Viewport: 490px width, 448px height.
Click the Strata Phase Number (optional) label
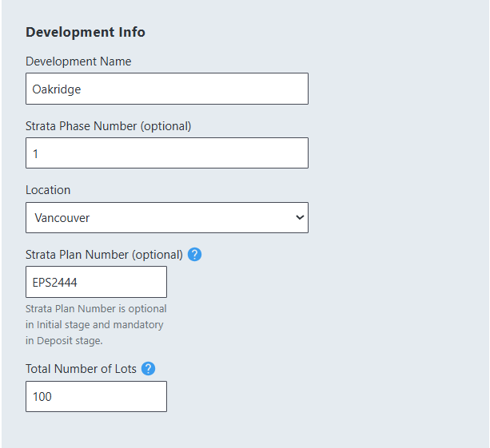coord(108,125)
